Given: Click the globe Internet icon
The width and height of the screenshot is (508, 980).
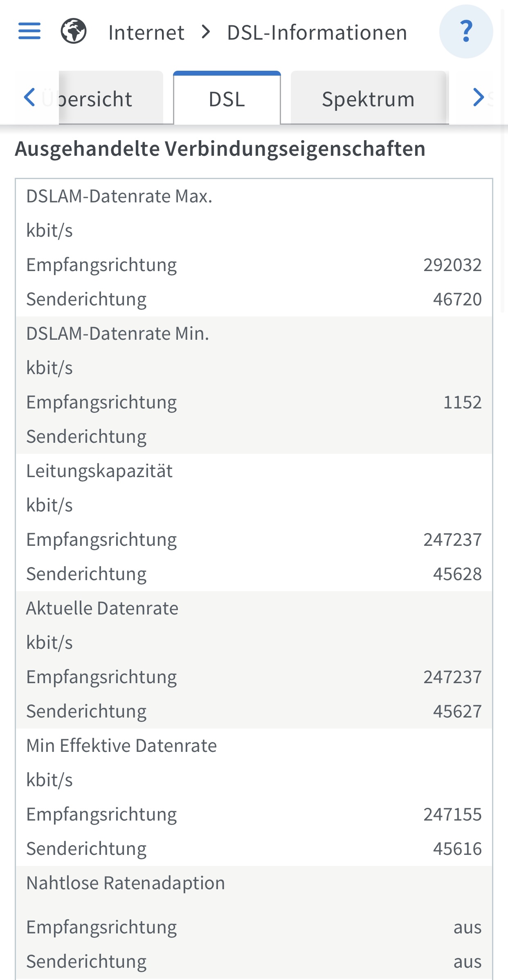Looking at the screenshot, I should click(74, 31).
